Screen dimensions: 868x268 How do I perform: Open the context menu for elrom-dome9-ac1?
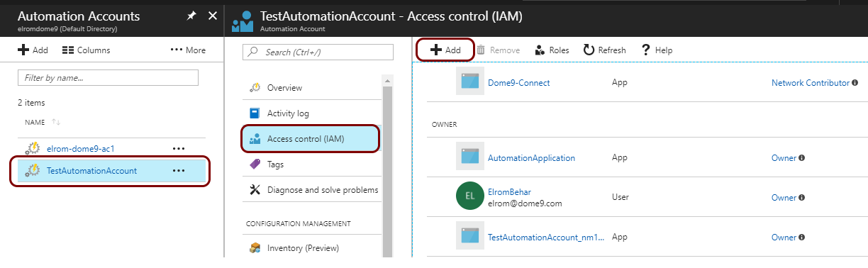(179, 149)
